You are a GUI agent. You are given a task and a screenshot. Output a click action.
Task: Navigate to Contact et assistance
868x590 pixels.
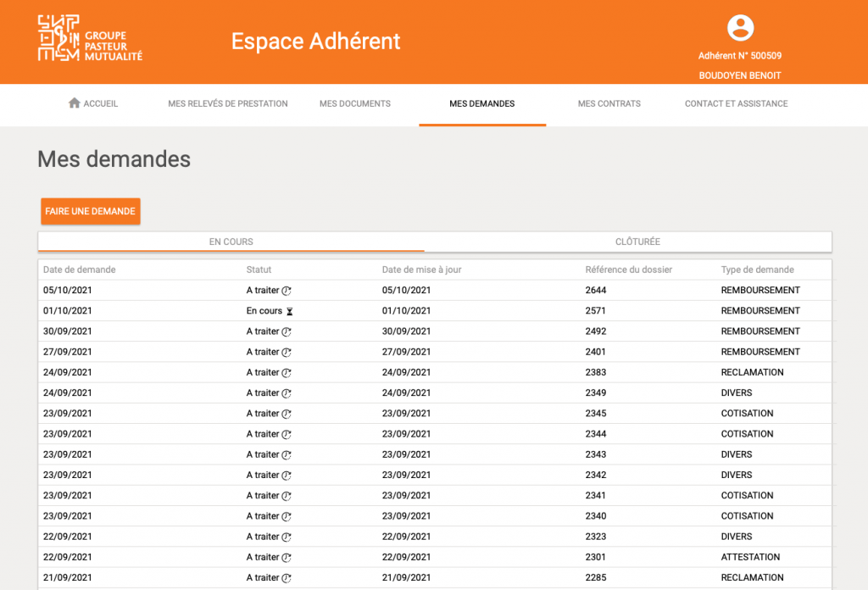736,103
